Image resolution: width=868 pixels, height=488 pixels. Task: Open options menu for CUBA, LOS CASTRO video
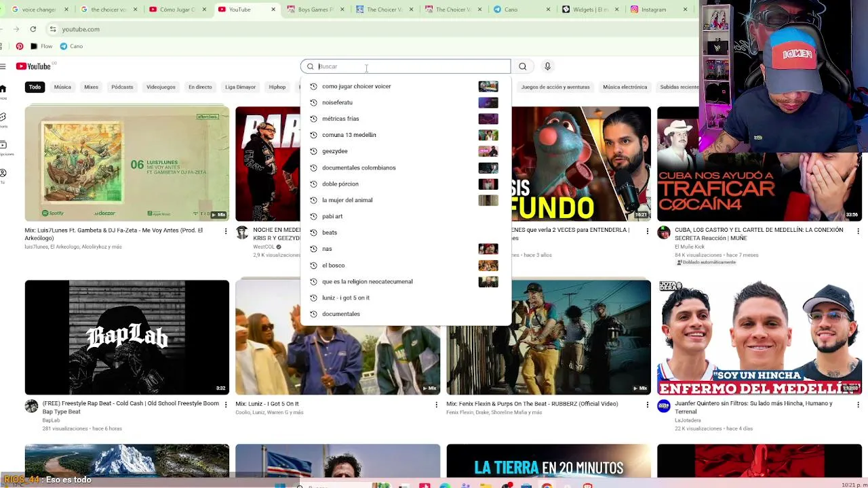[858, 231]
